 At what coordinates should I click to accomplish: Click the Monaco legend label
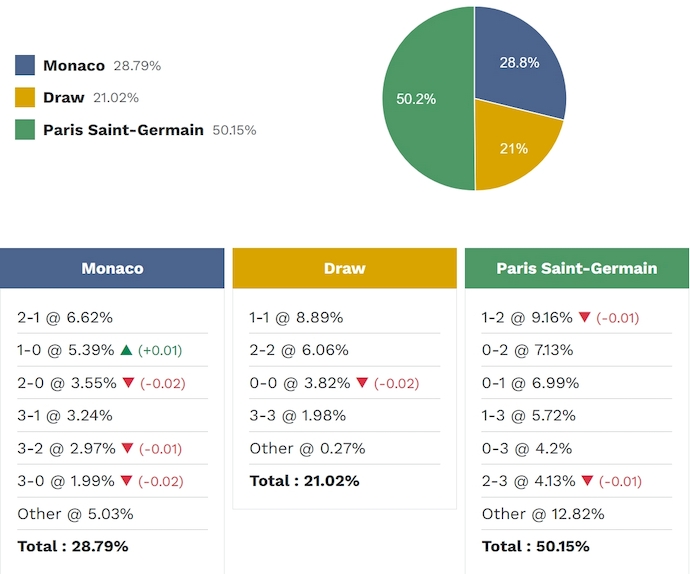74,66
